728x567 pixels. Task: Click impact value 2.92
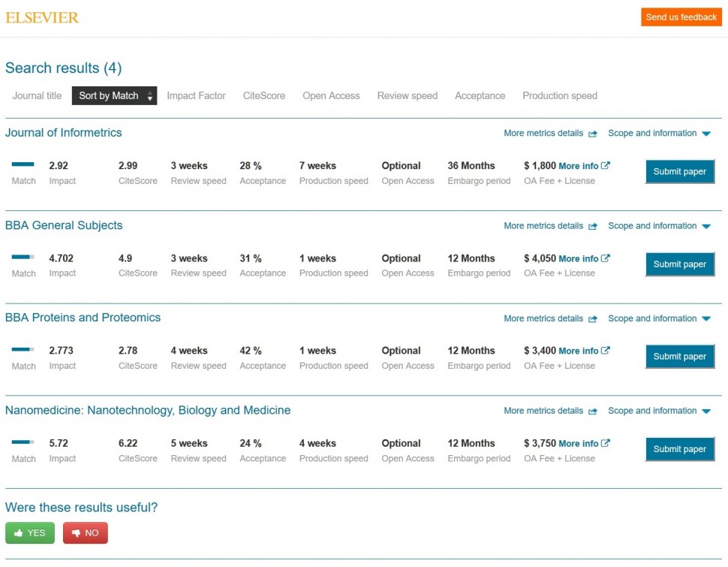(x=59, y=166)
